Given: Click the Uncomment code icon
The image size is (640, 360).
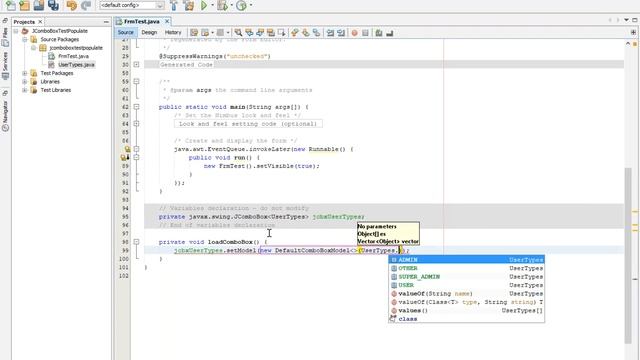Looking at the screenshot, I should (389, 33).
